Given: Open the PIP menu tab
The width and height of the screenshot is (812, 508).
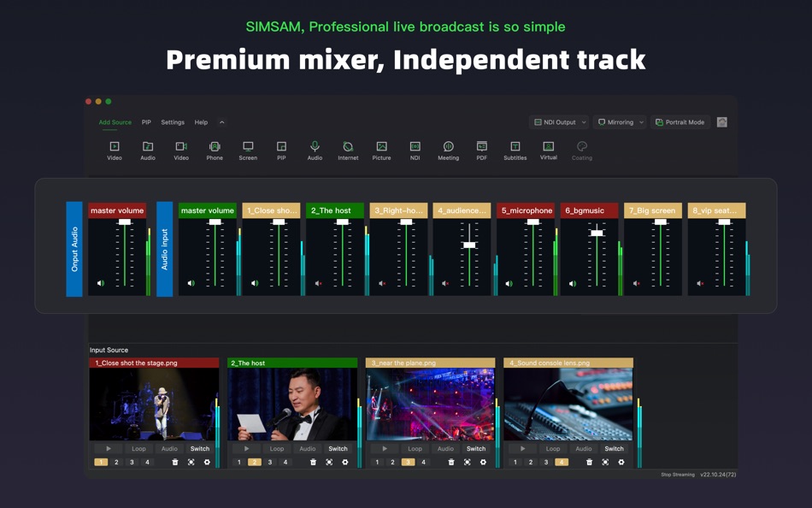Looking at the screenshot, I should [x=146, y=122].
